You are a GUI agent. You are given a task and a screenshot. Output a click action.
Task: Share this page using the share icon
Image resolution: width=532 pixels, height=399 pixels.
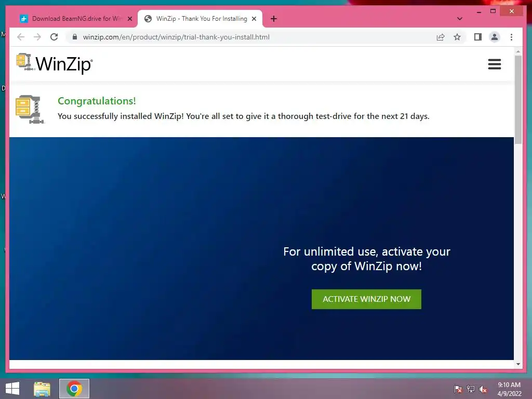click(441, 37)
